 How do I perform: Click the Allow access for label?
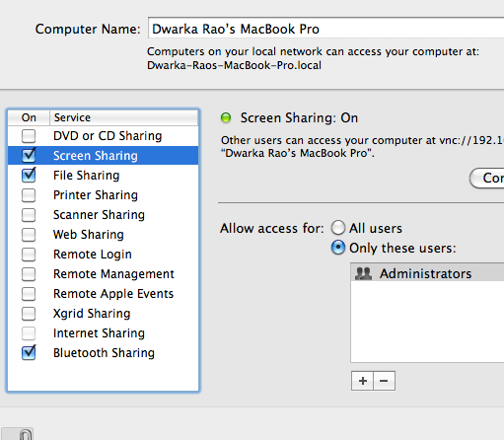272,228
